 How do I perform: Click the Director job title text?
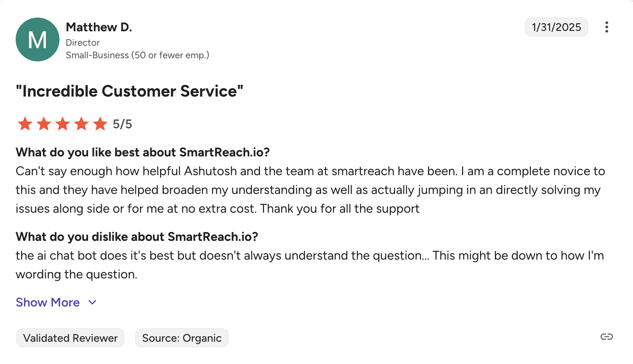pyautogui.click(x=83, y=43)
